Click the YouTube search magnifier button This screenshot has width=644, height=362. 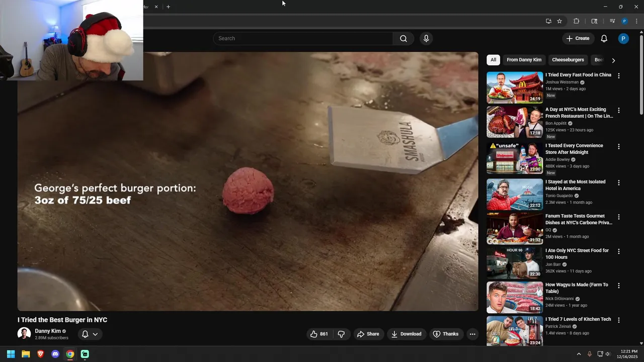[x=404, y=39]
